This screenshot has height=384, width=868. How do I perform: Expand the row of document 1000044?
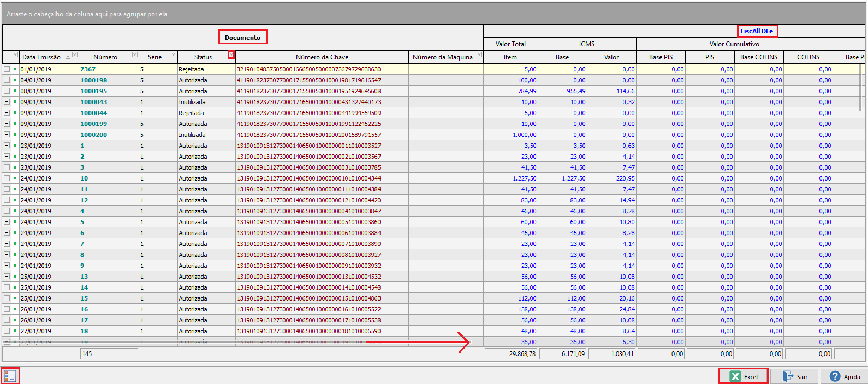tap(7, 113)
